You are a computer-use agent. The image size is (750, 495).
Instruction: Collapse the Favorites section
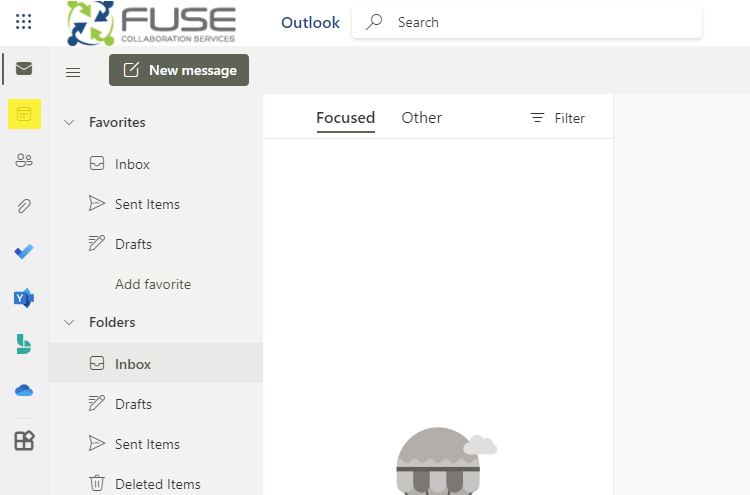coord(70,122)
